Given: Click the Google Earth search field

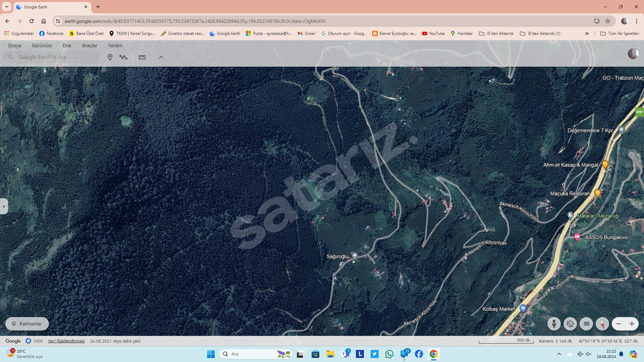Looking at the screenshot, I should 54,57.
